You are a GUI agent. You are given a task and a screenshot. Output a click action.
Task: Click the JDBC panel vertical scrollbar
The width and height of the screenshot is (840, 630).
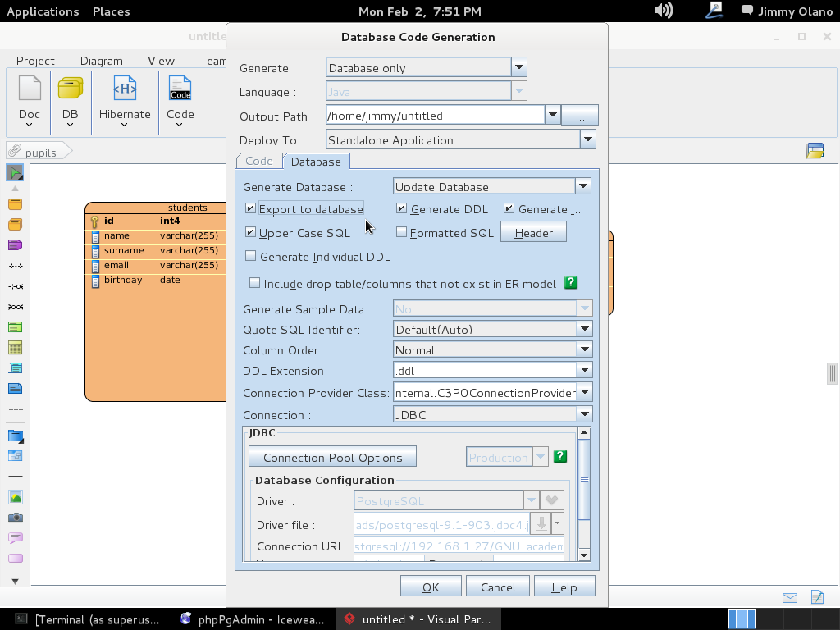pyautogui.click(x=584, y=480)
